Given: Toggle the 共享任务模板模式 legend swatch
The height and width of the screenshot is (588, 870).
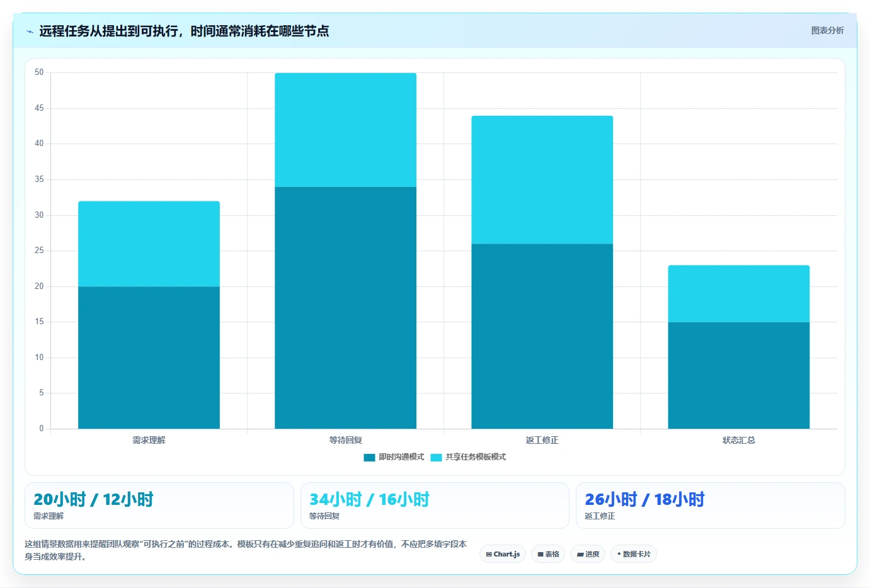Looking at the screenshot, I should (x=436, y=458).
